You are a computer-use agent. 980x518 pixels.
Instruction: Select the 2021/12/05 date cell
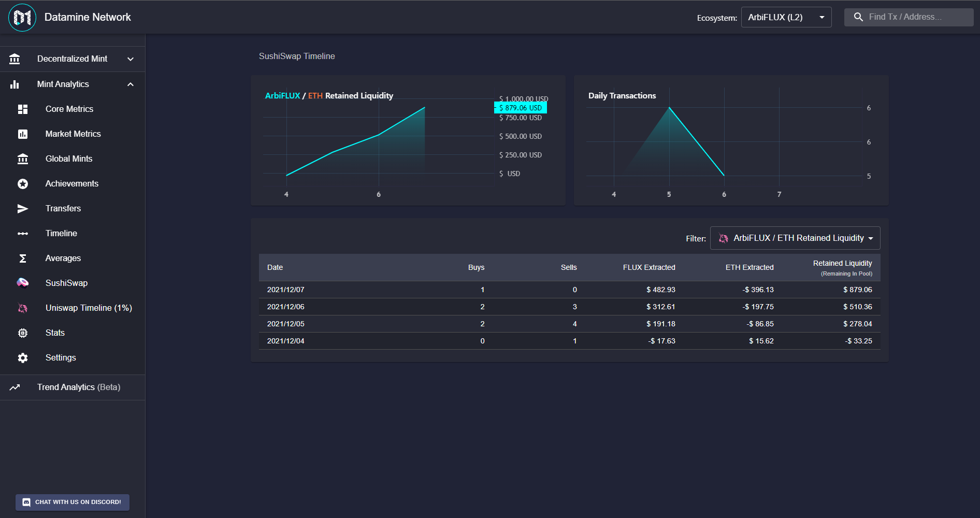click(x=286, y=324)
